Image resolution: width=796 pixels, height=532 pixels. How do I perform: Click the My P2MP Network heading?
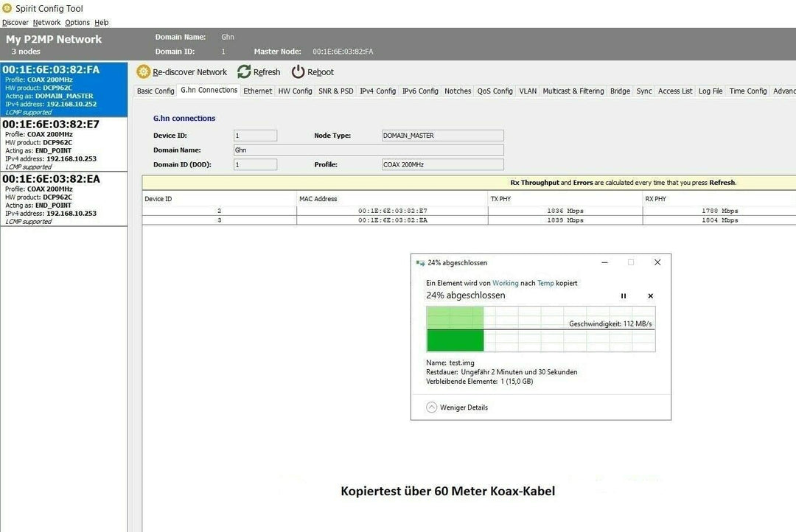[54, 39]
